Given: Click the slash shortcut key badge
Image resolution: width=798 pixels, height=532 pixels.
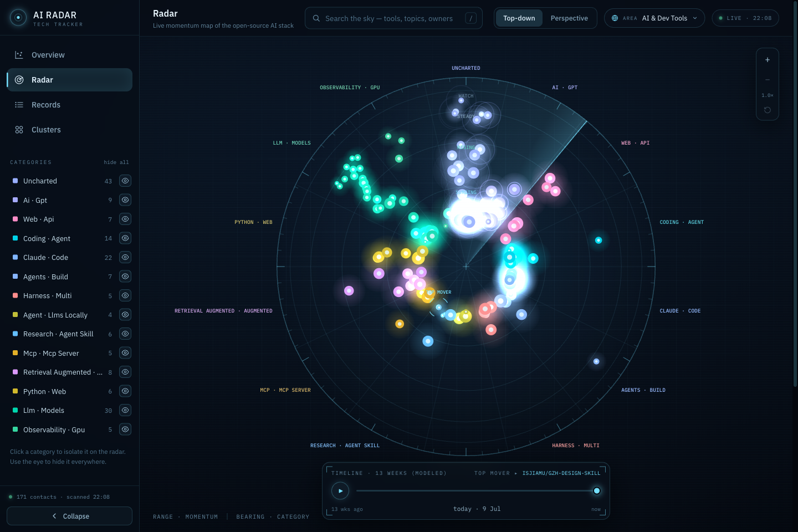Looking at the screenshot, I should pyautogui.click(x=471, y=18).
